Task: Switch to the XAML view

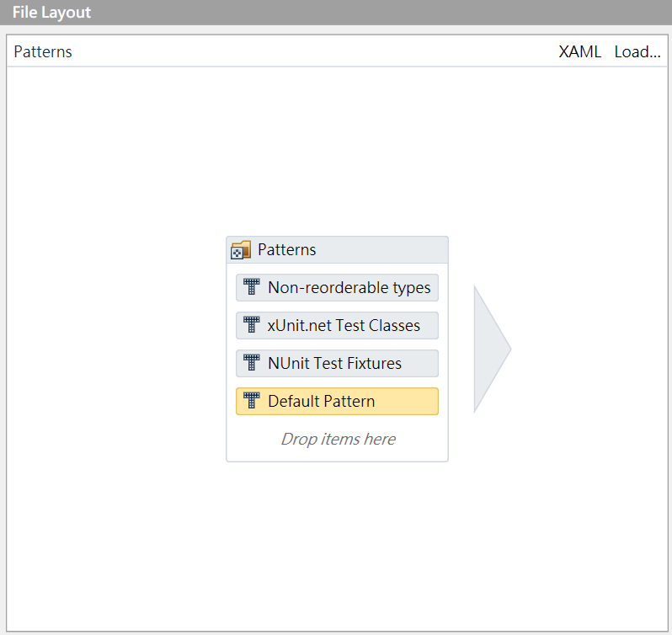Action: [580, 52]
